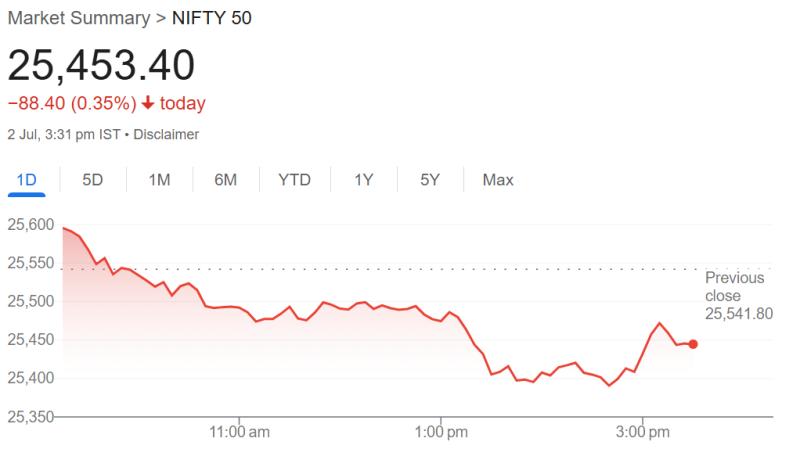Click the red endpoint dot on the chart

[693, 344]
